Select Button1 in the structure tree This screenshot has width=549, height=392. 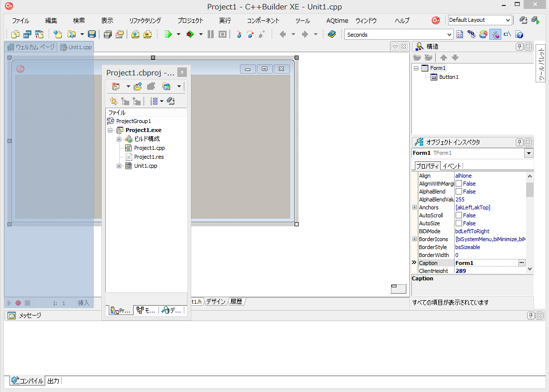[x=448, y=77]
